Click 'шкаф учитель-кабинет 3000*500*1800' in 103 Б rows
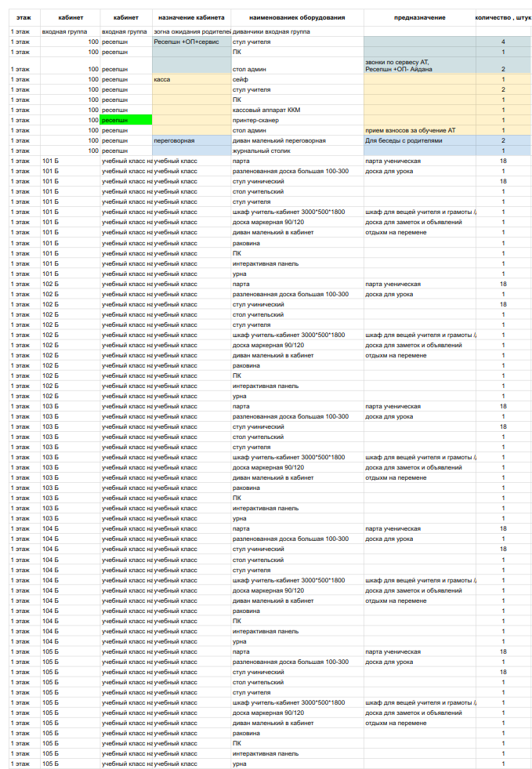532x769 pixels. 297,457
